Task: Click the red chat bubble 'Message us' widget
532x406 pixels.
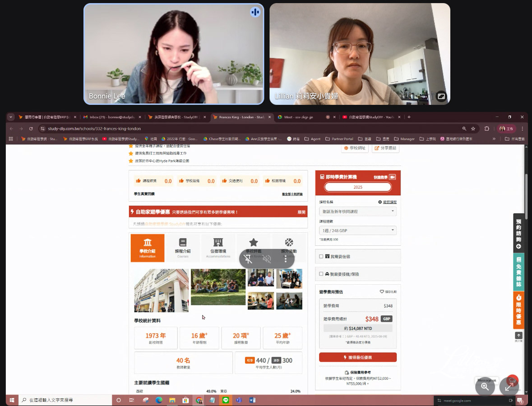Action: [512, 380]
